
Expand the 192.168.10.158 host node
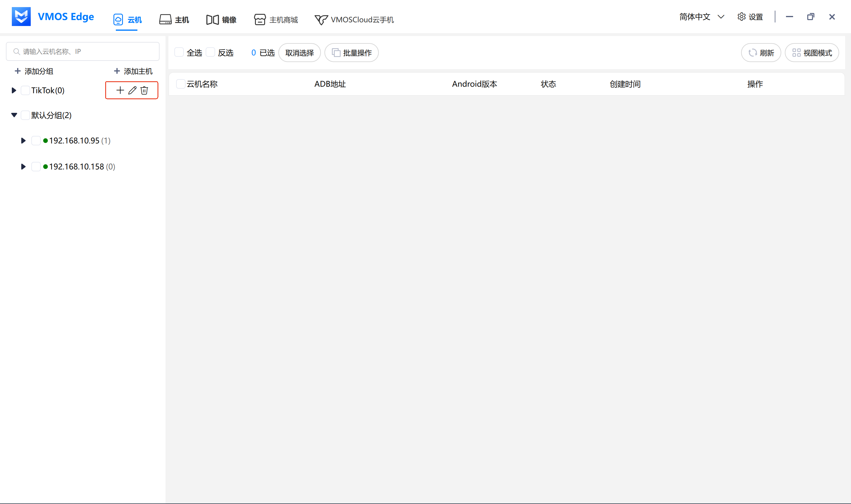pyautogui.click(x=23, y=167)
